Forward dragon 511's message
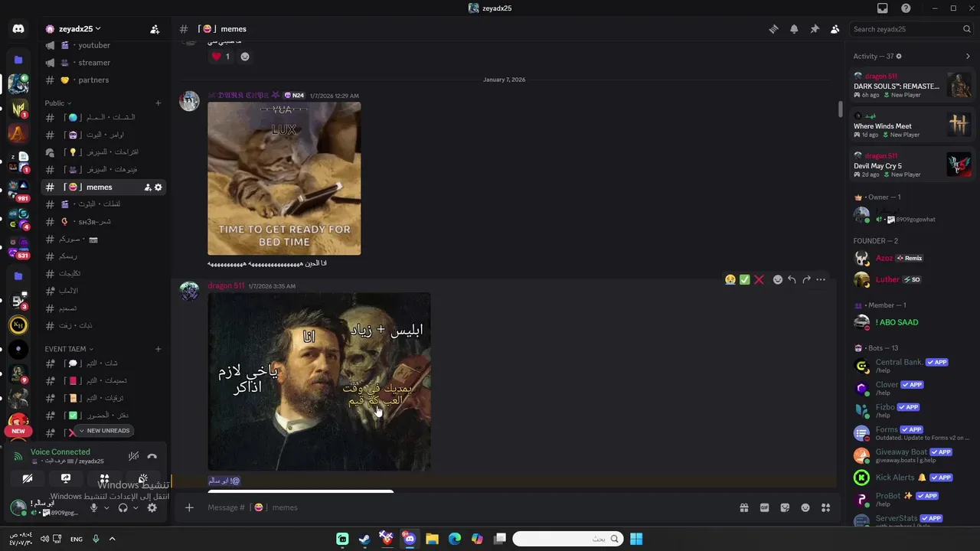The height and width of the screenshot is (551, 980). (x=806, y=280)
